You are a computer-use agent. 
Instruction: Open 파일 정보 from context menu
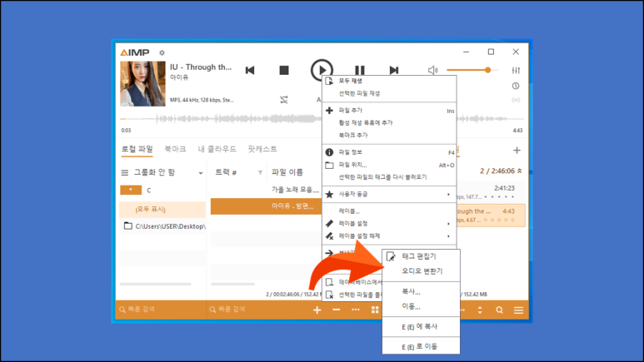(x=389, y=152)
